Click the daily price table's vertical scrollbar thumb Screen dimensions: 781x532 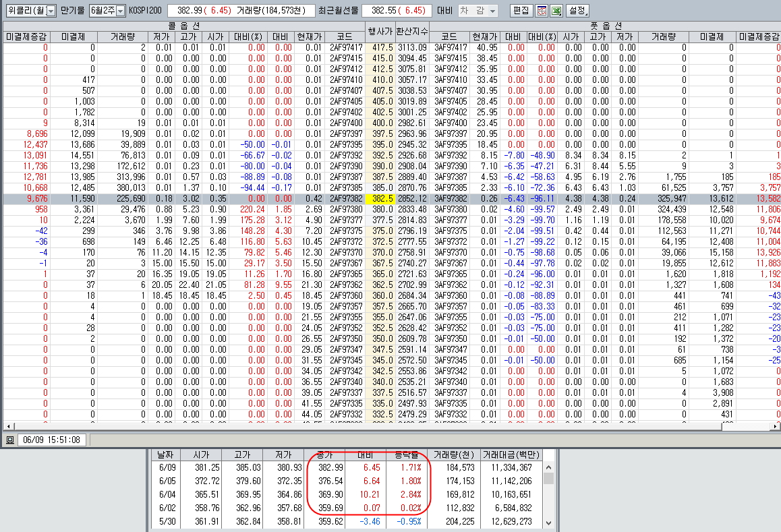[548, 479]
